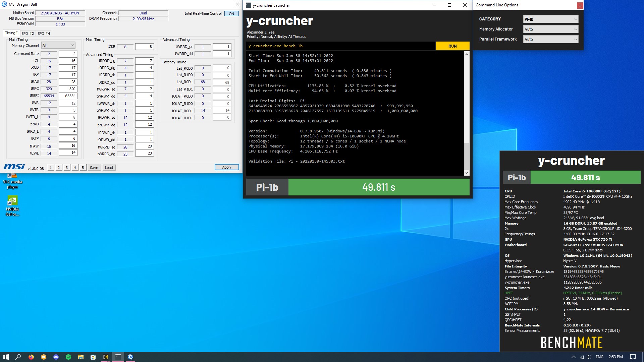Screen dimensions: 644x362
Task: Click the Pi-1b green result in BenchMate panel
Action: click(585, 177)
